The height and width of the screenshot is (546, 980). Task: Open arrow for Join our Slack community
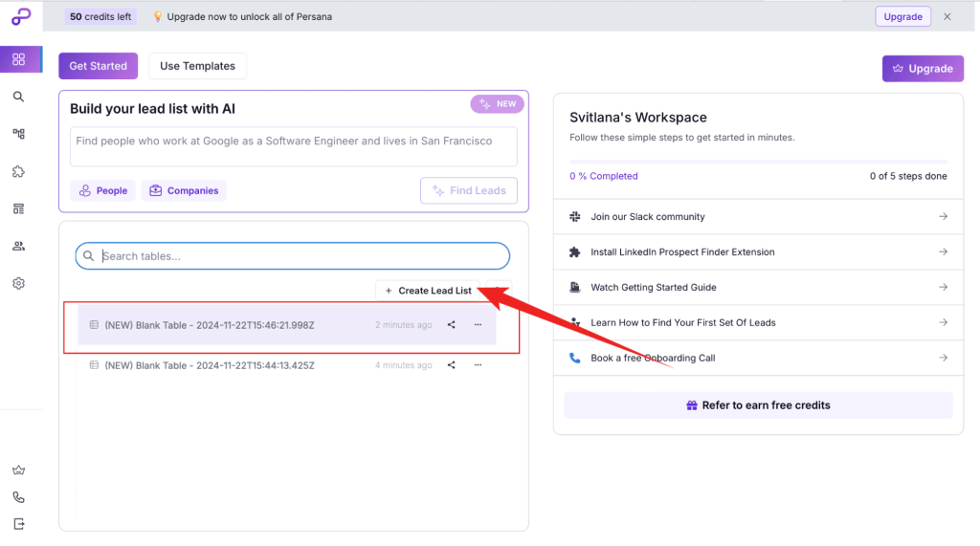943,216
